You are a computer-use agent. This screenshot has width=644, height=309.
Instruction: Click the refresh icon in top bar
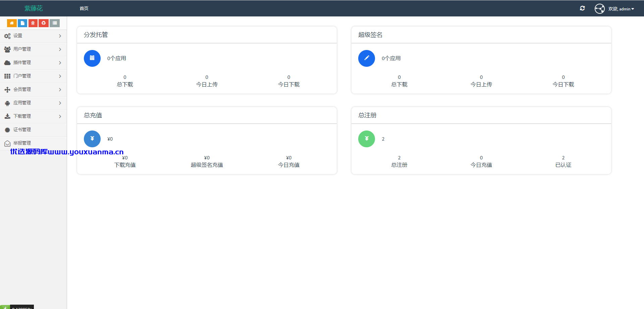582,8
